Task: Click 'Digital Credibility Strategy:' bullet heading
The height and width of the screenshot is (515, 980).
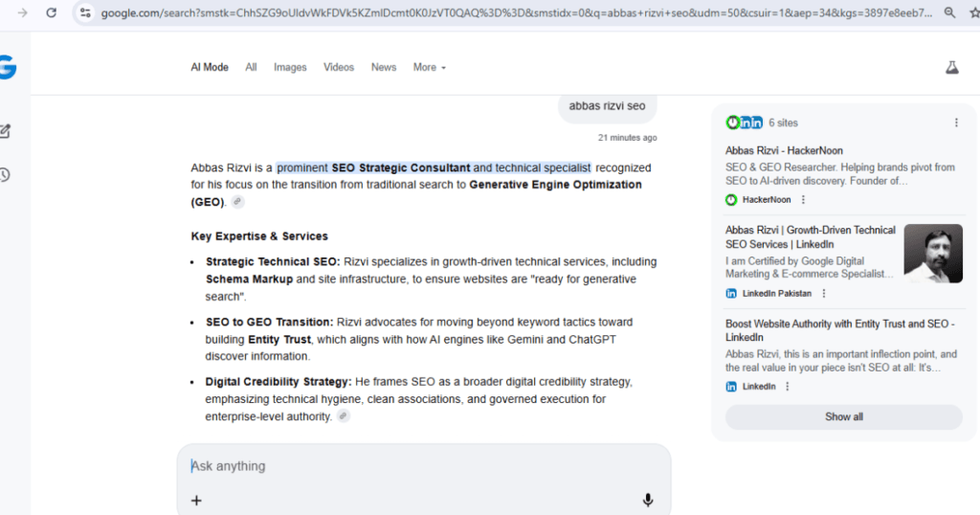Action: (278, 382)
